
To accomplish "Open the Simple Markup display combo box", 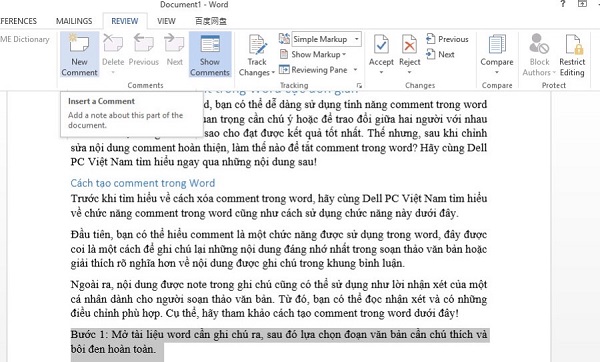I will click(x=326, y=39).
